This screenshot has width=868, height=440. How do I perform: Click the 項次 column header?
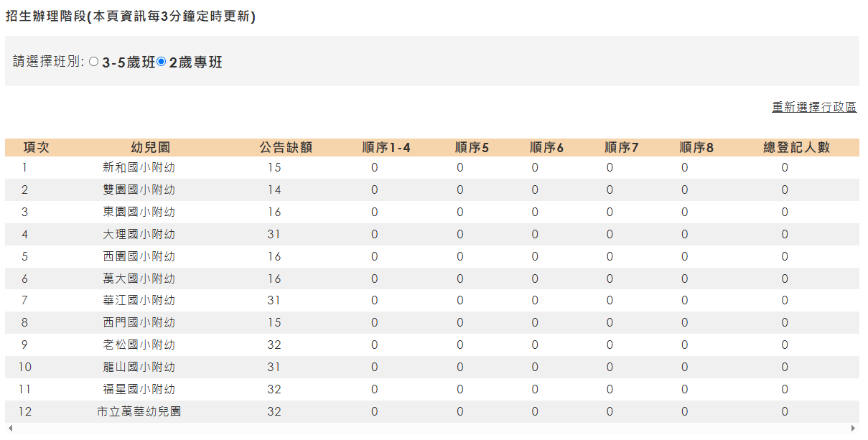(36, 147)
